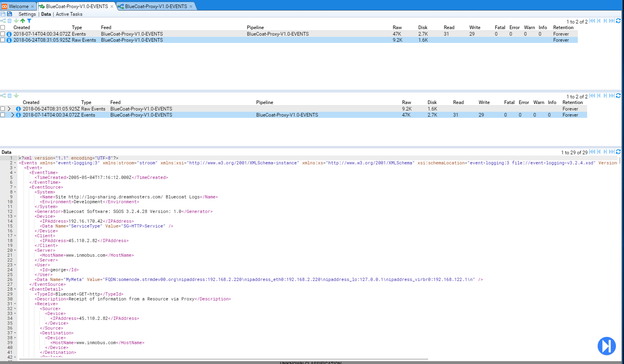Click trash icon in top list toolbar
The image size is (624, 364).
pos(9,21)
